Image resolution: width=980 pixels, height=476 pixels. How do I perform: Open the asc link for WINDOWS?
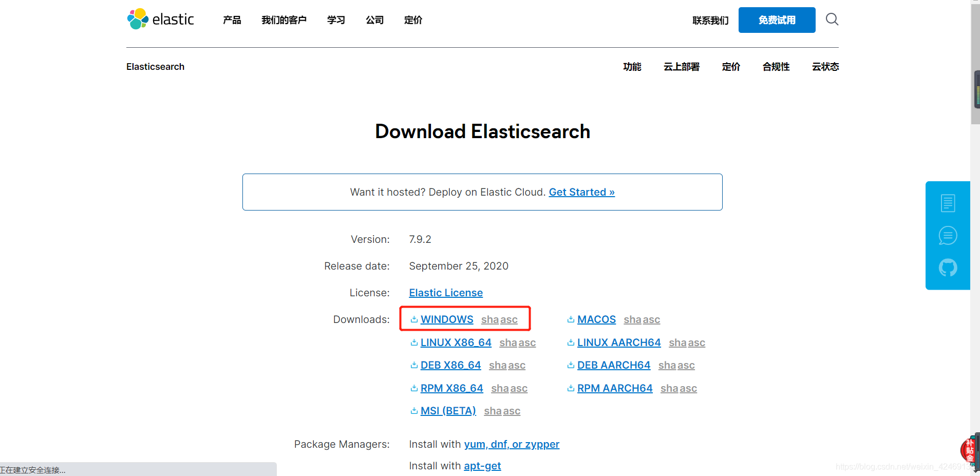(510, 319)
